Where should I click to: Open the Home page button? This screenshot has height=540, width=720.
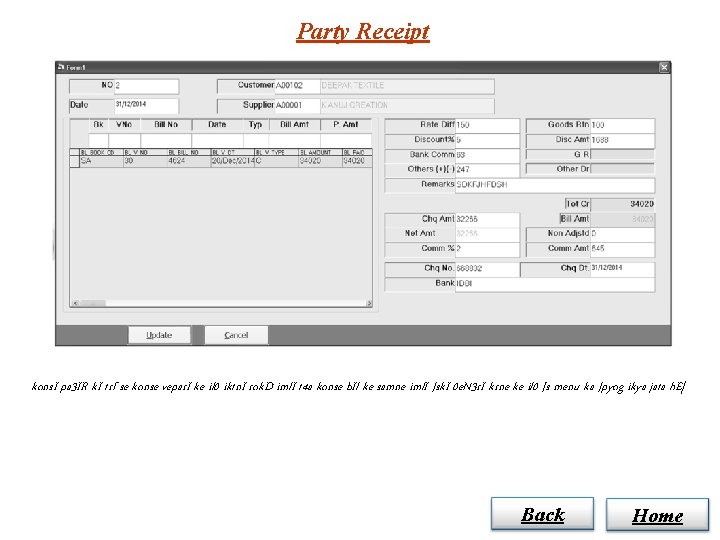[x=658, y=515]
